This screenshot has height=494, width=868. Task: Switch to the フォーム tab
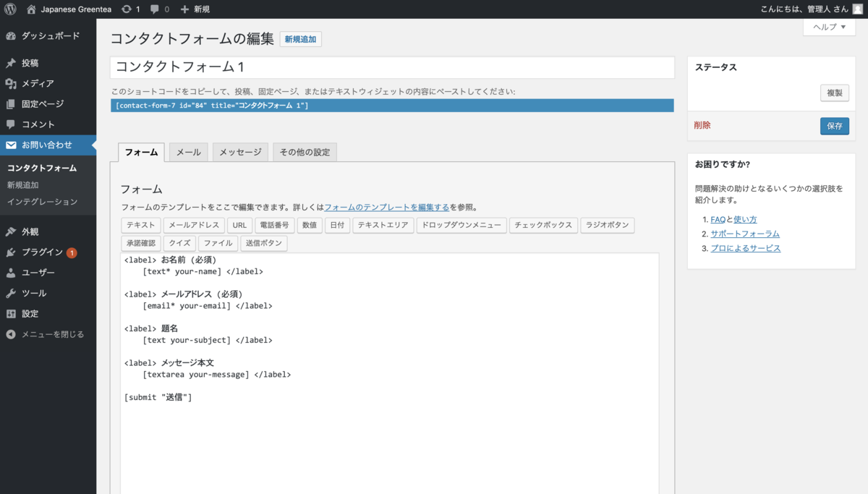142,152
